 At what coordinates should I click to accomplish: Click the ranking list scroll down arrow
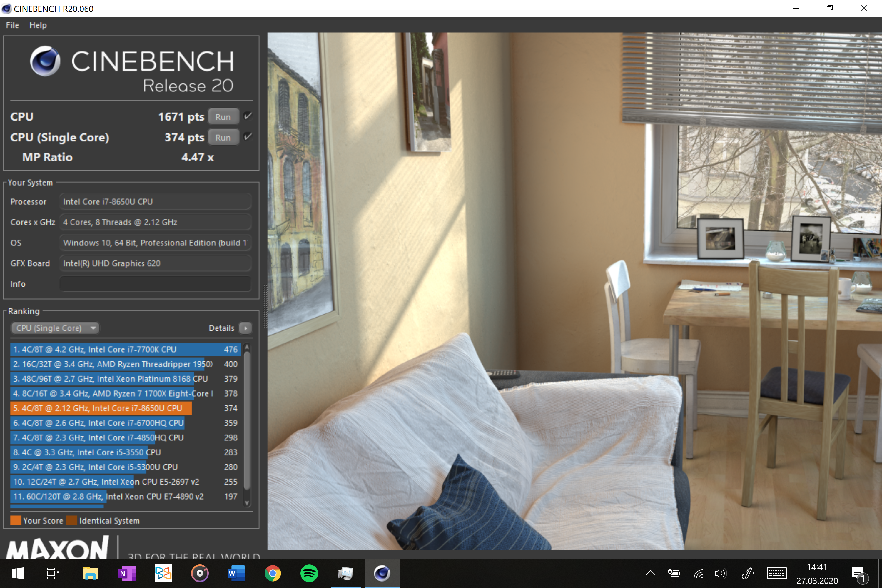tap(247, 503)
